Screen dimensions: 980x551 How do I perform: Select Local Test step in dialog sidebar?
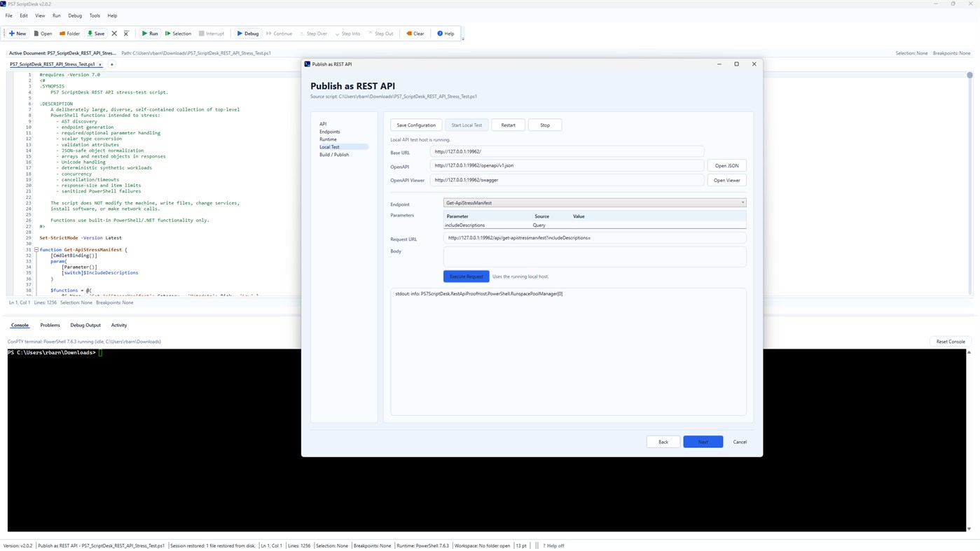(x=343, y=147)
